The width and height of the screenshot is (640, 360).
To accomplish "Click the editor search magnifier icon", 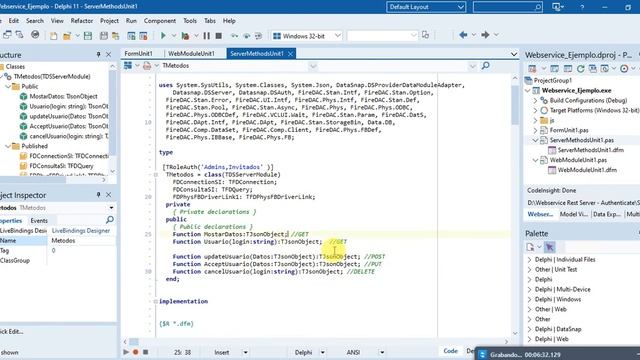I will pyautogui.click(x=485, y=66).
